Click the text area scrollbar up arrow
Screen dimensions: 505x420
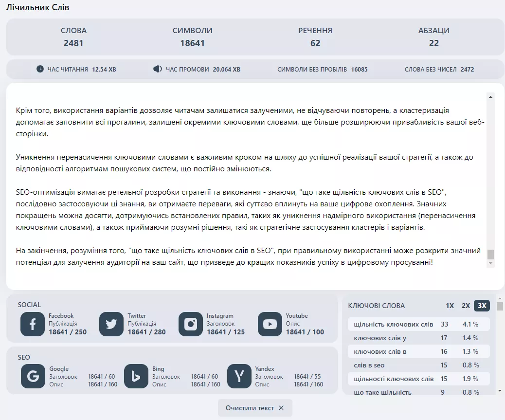(x=490, y=97)
